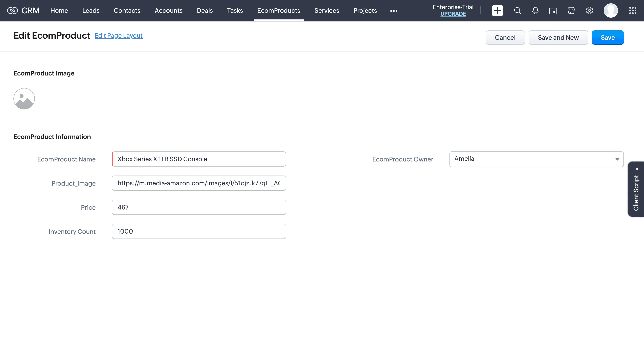Focus the Price field showing 467
The image size is (644, 339).
coord(199,207)
